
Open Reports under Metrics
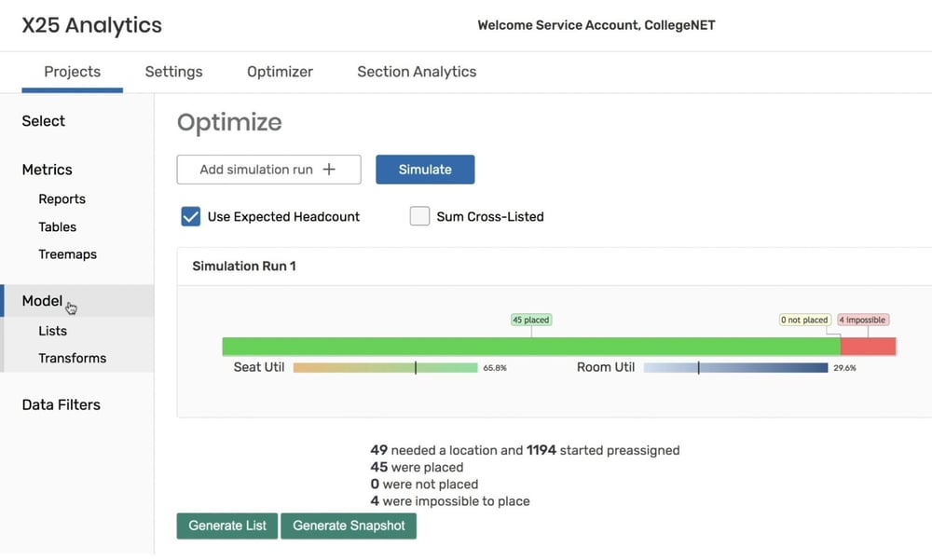click(62, 199)
